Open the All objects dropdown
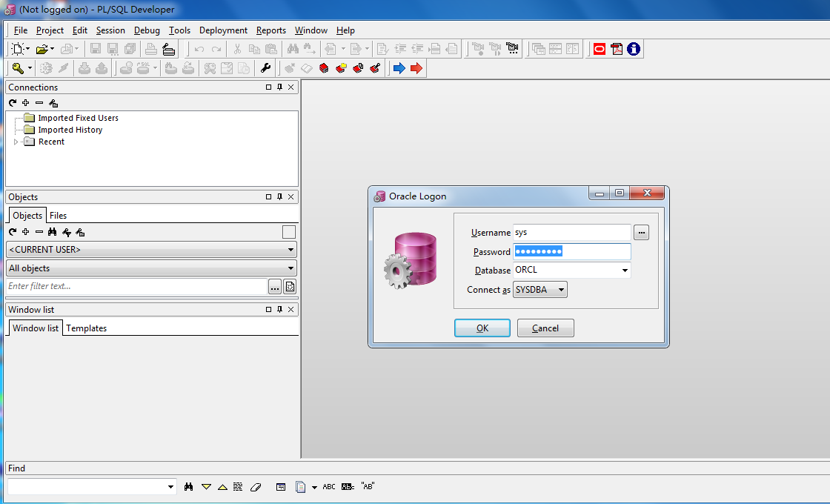Screen dimensions: 830x504 pos(290,268)
